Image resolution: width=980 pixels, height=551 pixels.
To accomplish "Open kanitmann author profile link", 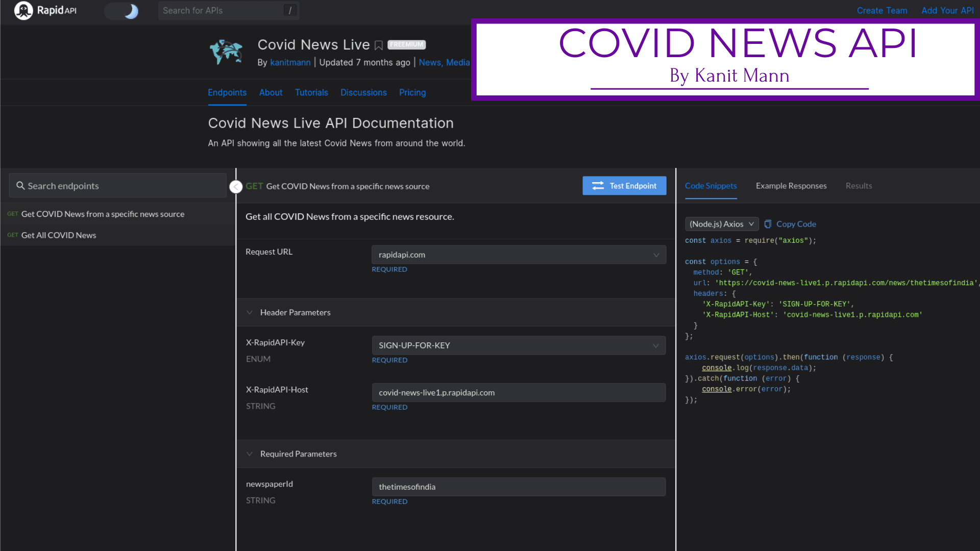I will pyautogui.click(x=290, y=62).
